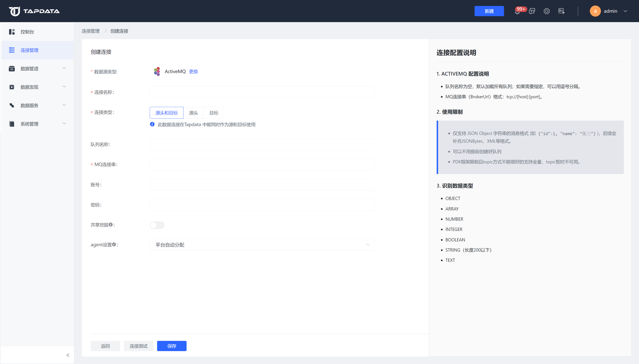
Task: Click the info icon next to 共享挖掘
Action: pyautogui.click(x=111, y=225)
